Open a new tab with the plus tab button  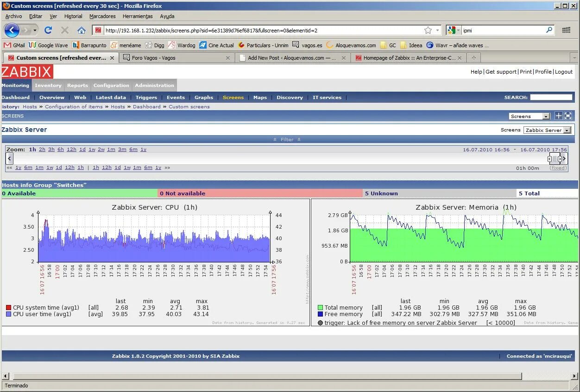point(473,58)
